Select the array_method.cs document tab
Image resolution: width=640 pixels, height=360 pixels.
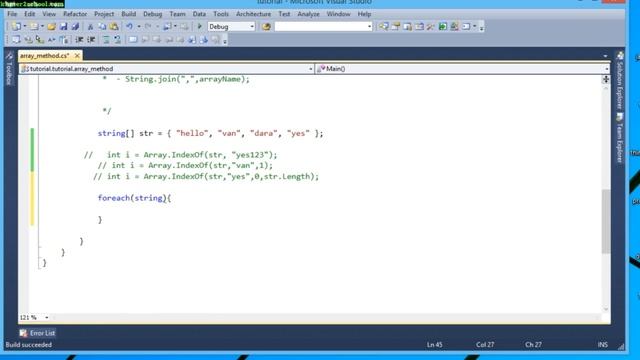[x=44, y=56]
